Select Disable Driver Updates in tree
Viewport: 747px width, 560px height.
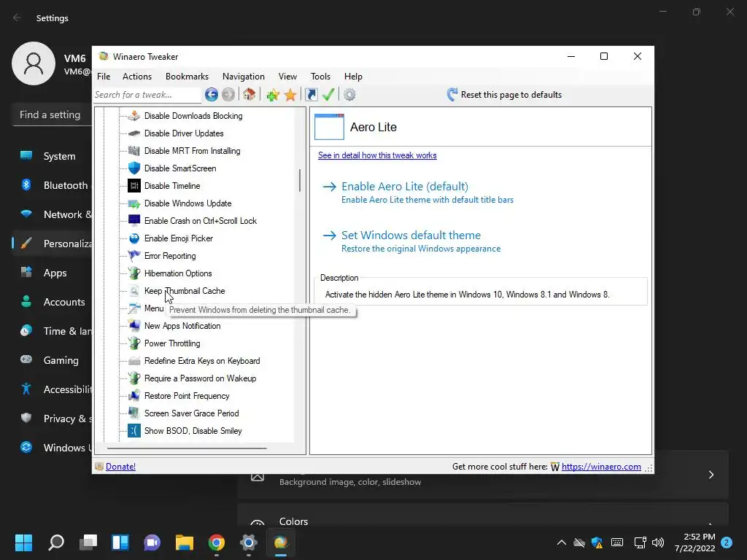[184, 133]
